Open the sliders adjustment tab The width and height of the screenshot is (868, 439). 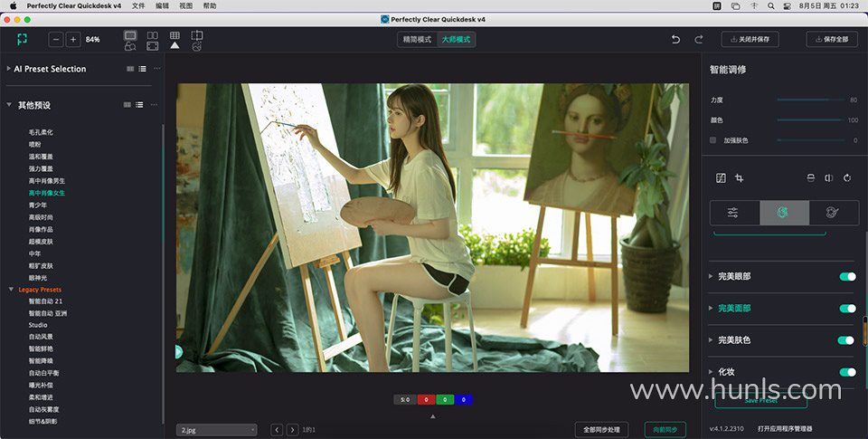pos(734,213)
